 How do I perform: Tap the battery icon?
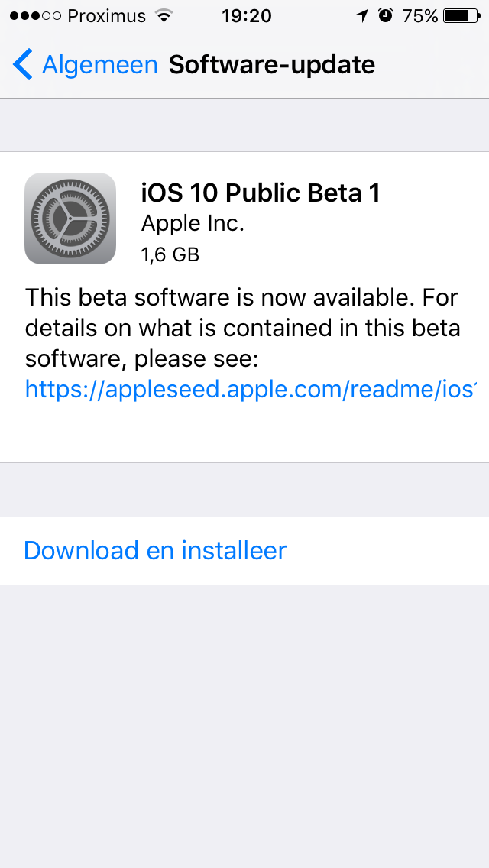click(461, 16)
